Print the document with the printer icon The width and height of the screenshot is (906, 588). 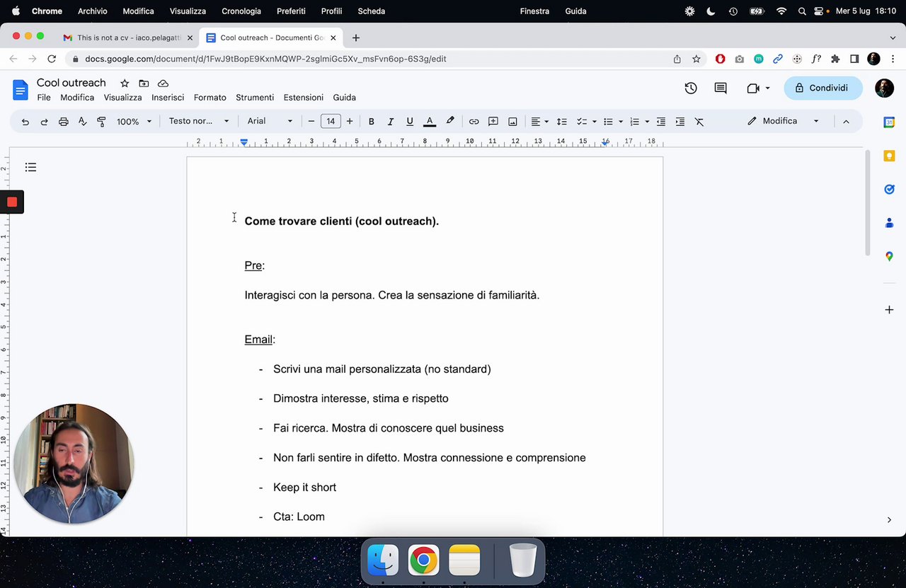click(x=64, y=122)
